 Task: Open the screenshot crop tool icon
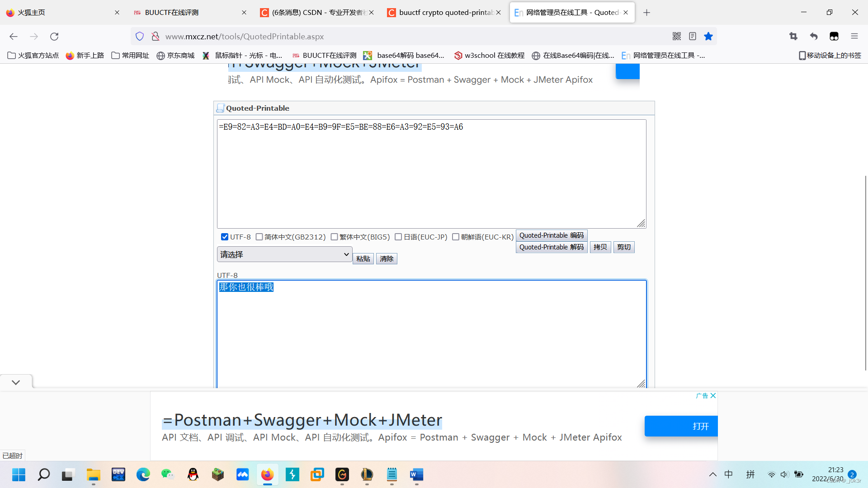point(793,36)
